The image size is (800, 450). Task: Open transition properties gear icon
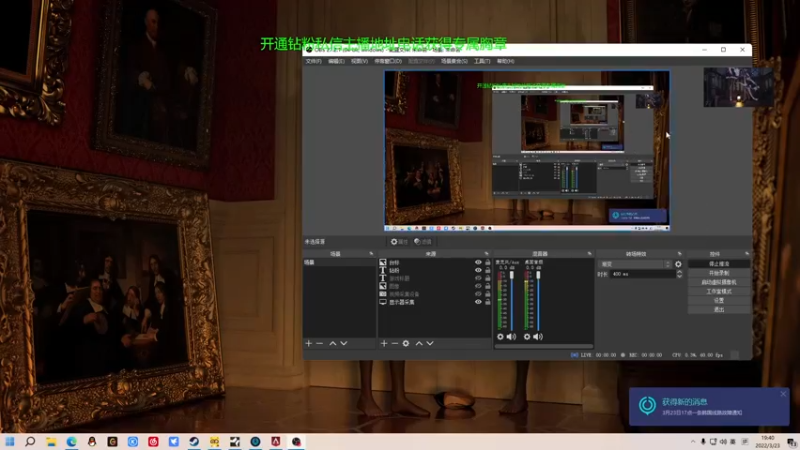click(x=678, y=264)
